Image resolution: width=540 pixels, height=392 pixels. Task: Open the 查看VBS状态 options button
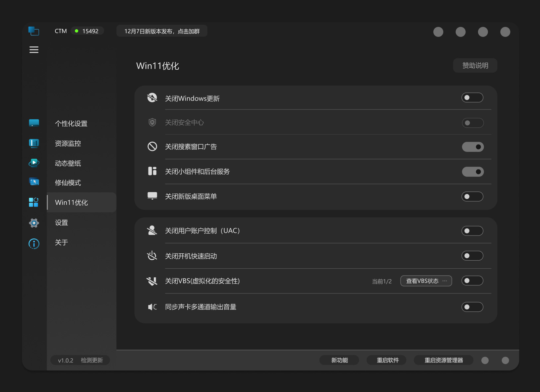point(426,281)
